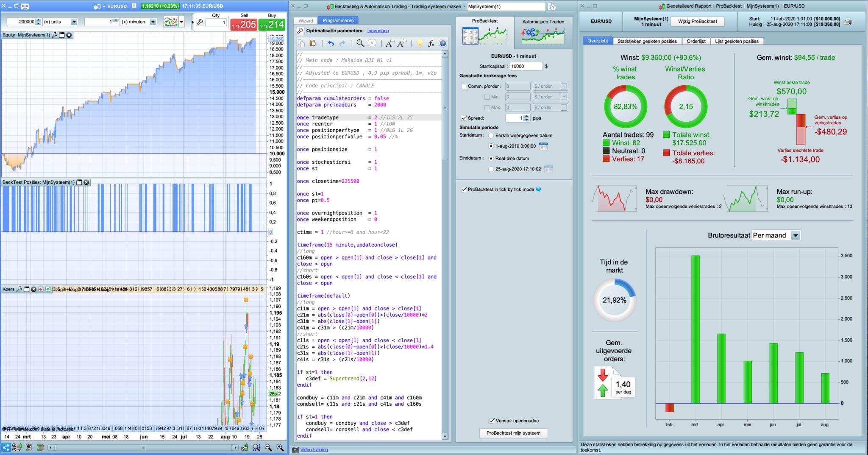Select Eerste weergegeven datum radio button
868x455 pixels.
point(491,136)
